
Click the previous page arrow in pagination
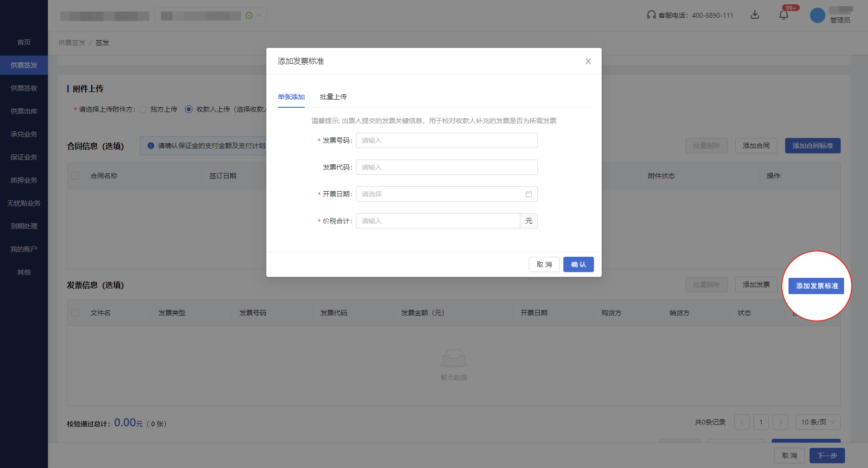coord(742,422)
